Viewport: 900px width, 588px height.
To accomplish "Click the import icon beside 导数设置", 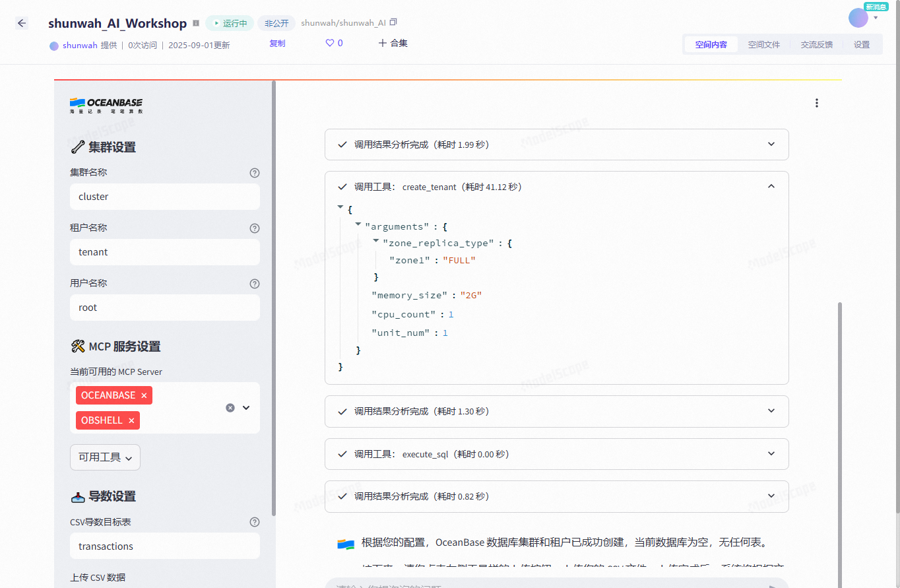I will [77, 496].
